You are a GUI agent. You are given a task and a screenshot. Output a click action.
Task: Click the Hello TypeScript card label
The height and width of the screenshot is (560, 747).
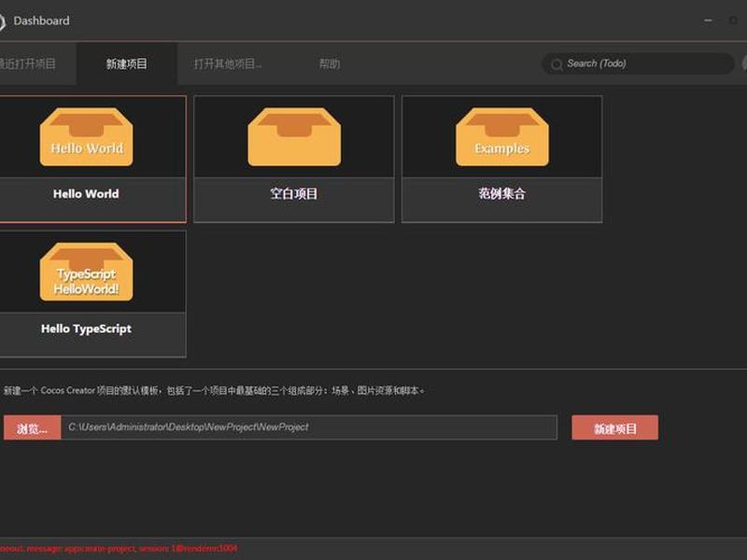click(86, 329)
